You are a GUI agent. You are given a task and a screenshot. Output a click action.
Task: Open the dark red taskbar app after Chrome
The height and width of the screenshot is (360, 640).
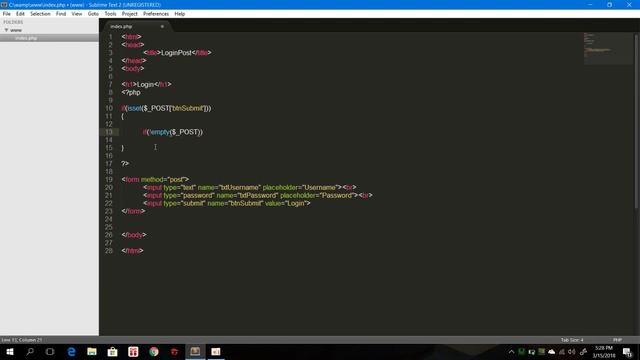point(174,351)
